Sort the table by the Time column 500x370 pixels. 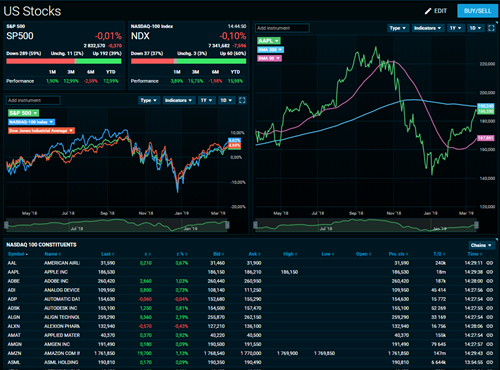(475, 254)
